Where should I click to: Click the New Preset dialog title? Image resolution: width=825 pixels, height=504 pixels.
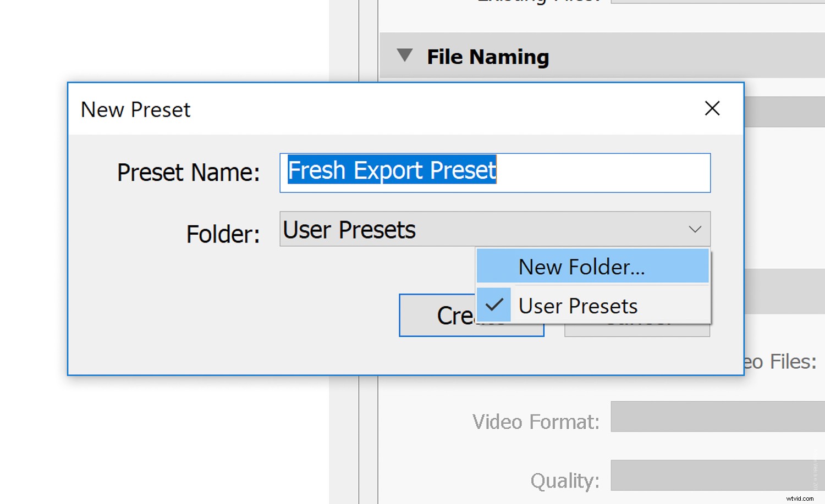[135, 109]
